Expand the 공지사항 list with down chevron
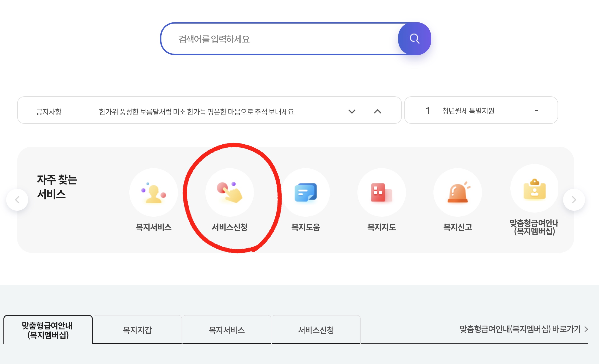The image size is (599, 364). click(x=352, y=112)
